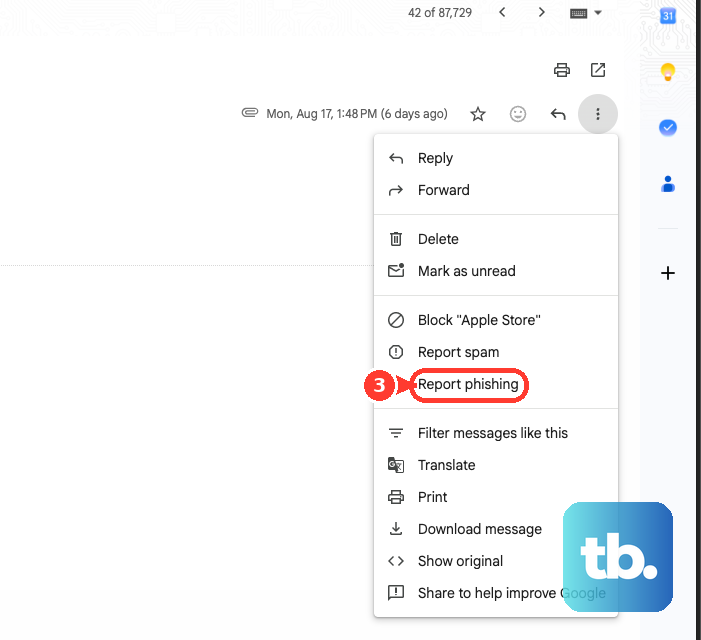Viewport: 701px width, 640px height.
Task: Open Contacts side panel icon
Action: pyautogui.click(x=667, y=184)
